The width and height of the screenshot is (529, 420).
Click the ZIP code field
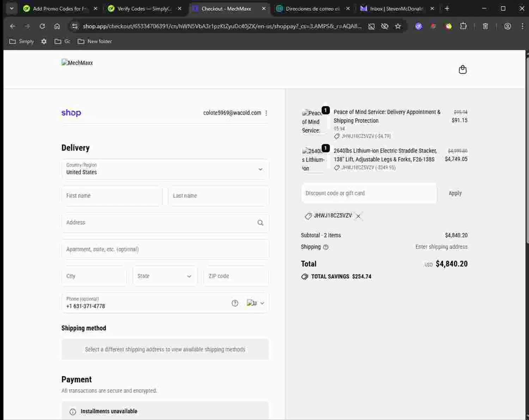[236, 276]
